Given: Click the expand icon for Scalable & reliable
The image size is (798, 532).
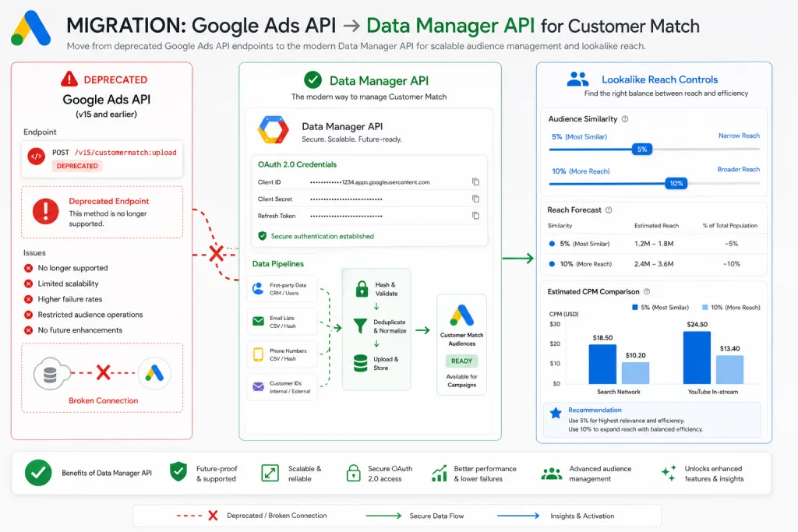Looking at the screenshot, I should (x=270, y=473).
